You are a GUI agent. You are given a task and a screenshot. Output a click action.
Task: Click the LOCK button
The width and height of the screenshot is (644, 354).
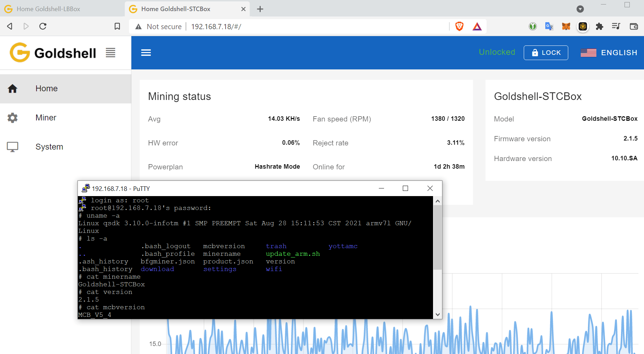pos(546,53)
